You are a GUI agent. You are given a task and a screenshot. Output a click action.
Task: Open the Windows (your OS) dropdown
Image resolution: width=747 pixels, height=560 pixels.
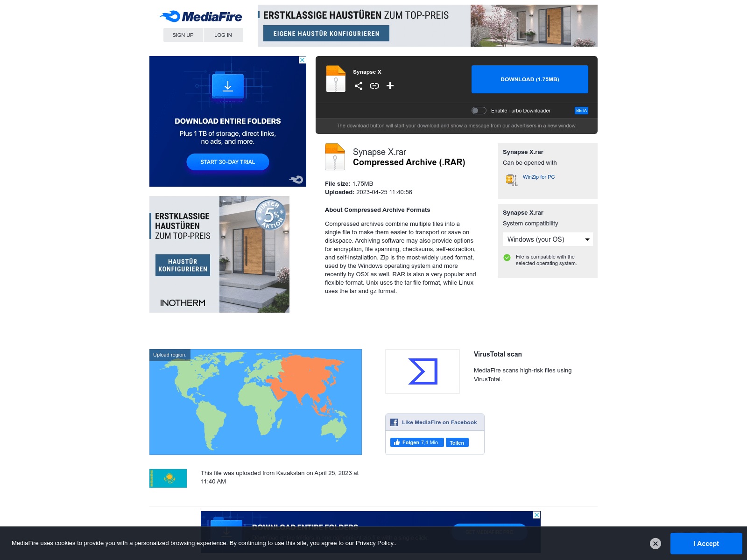click(x=548, y=239)
